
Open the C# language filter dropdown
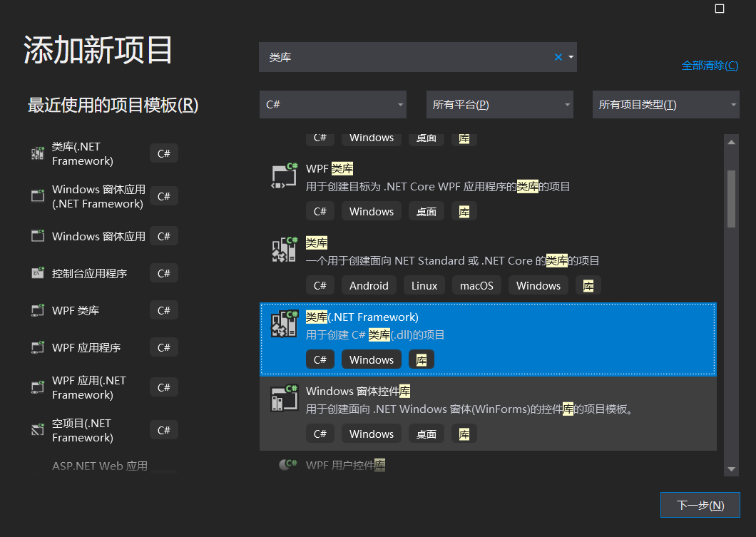click(x=332, y=105)
